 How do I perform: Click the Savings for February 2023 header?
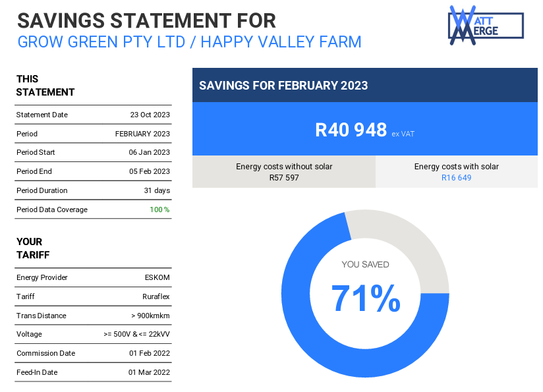click(x=283, y=86)
